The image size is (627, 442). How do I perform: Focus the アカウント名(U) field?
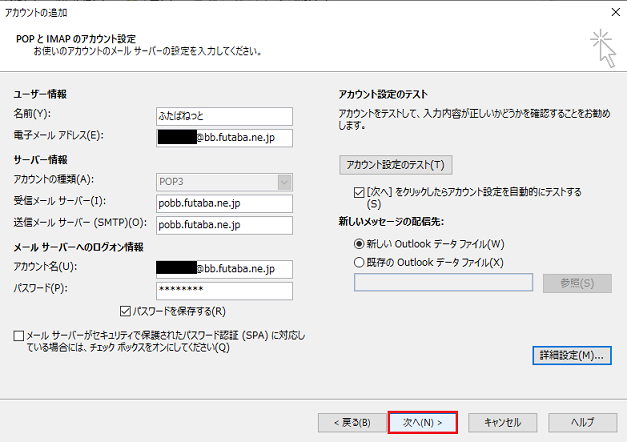click(224, 269)
